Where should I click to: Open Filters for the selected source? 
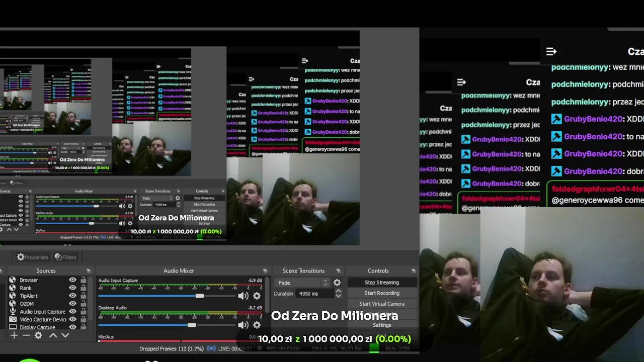click(x=65, y=257)
